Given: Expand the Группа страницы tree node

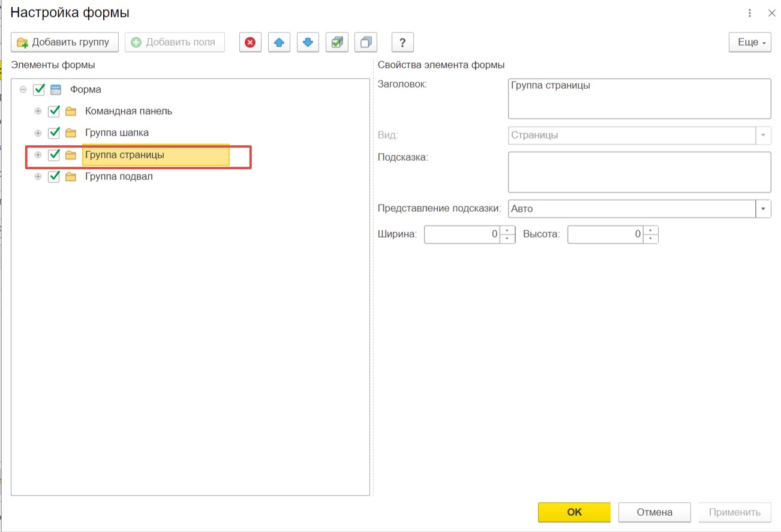Looking at the screenshot, I should click(38, 155).
